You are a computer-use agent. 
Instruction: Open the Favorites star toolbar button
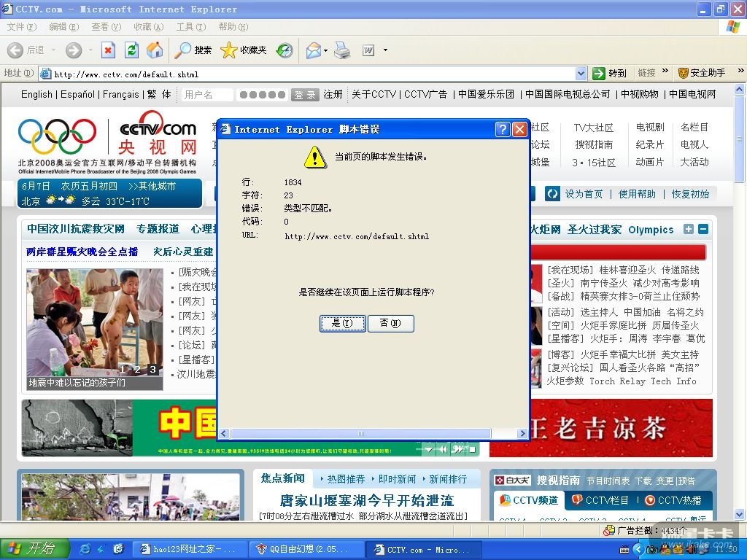coord(243,50)
